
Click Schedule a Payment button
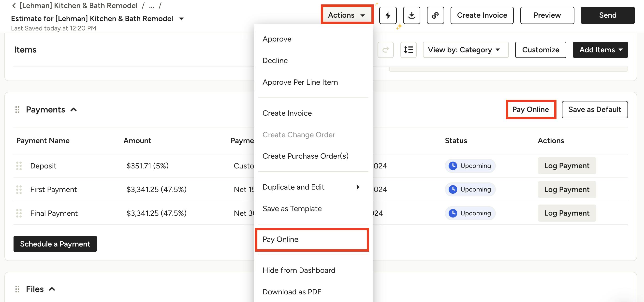(55, 244)
